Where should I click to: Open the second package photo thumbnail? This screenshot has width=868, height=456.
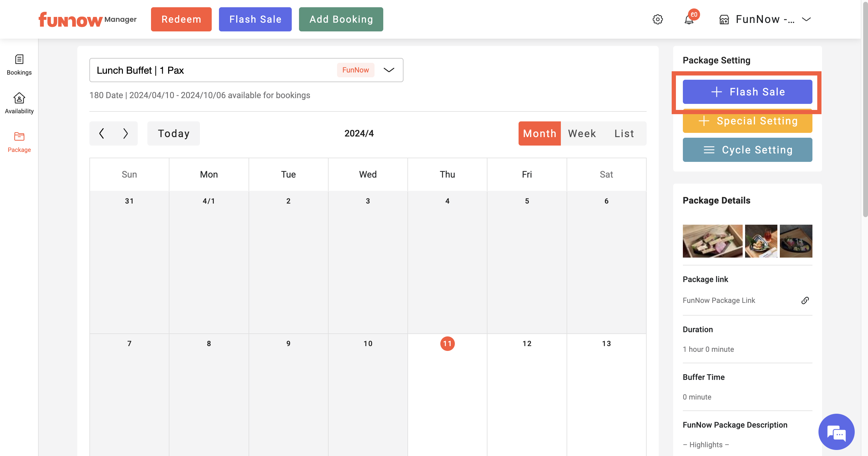click(761, 241)
